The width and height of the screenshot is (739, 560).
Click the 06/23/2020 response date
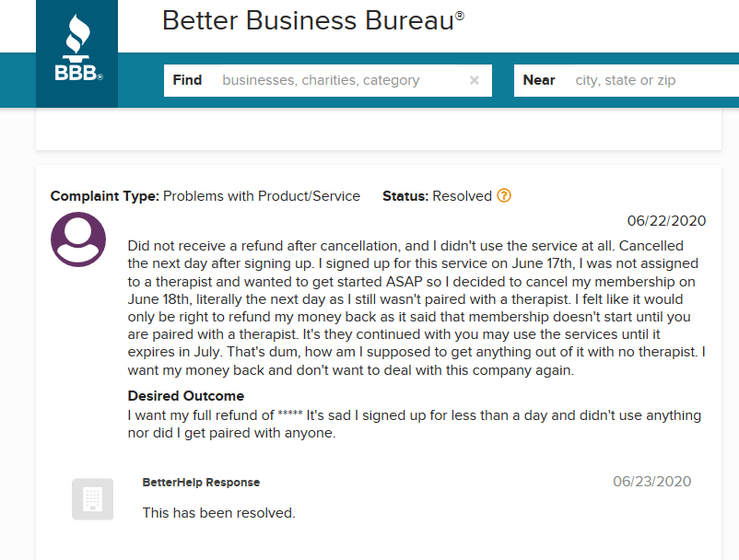(x=651, y=482)
